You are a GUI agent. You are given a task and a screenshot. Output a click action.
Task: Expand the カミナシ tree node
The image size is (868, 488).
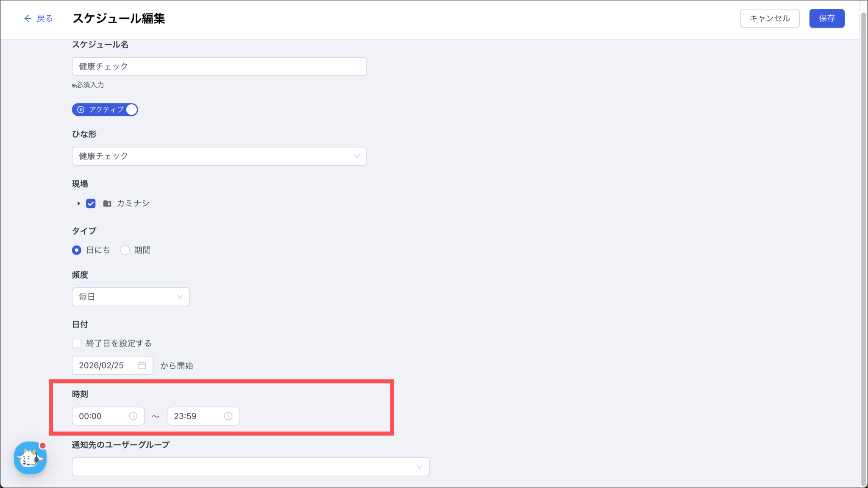(78, 204)
